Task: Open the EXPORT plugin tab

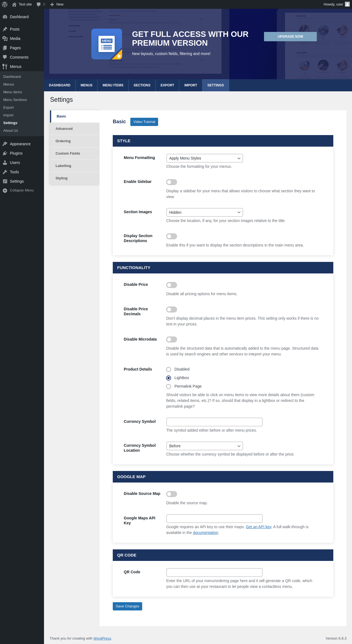Action: [x=167, y=85]
